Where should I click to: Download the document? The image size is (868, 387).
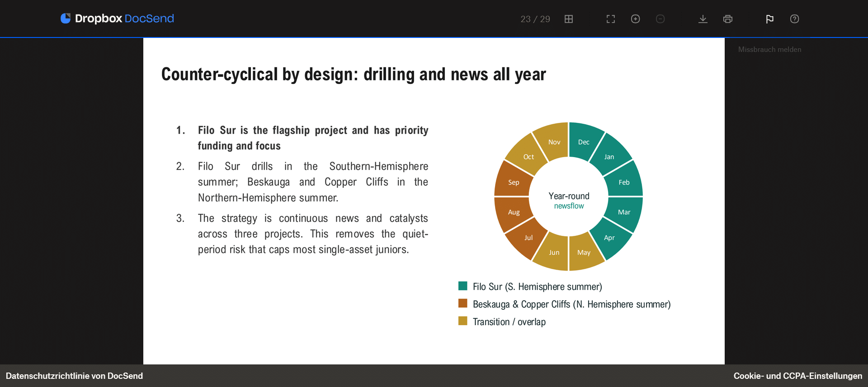click(703, 19)
